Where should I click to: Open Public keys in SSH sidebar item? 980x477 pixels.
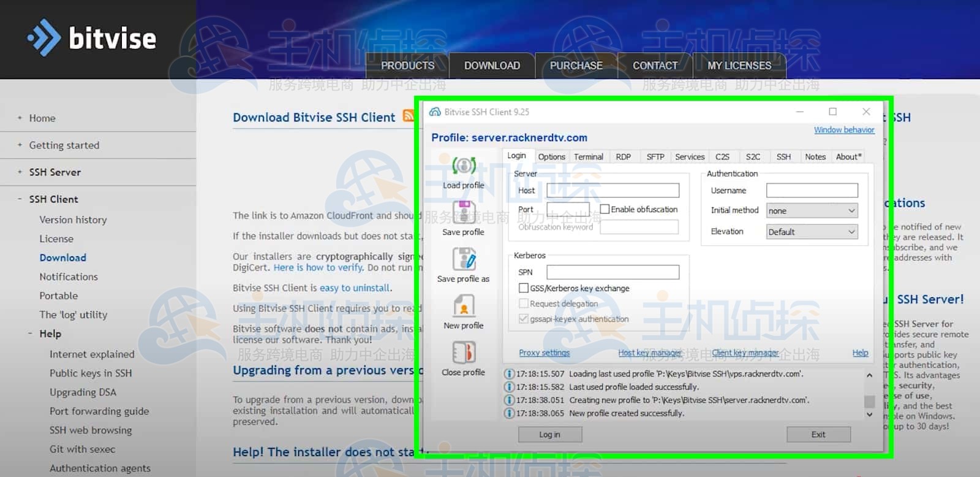tap(91, 373)
